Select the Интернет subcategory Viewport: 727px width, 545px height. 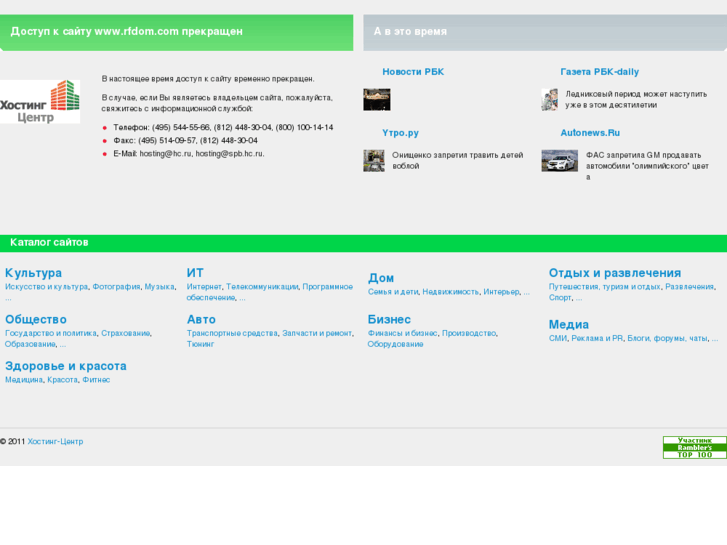pos(204,287)
